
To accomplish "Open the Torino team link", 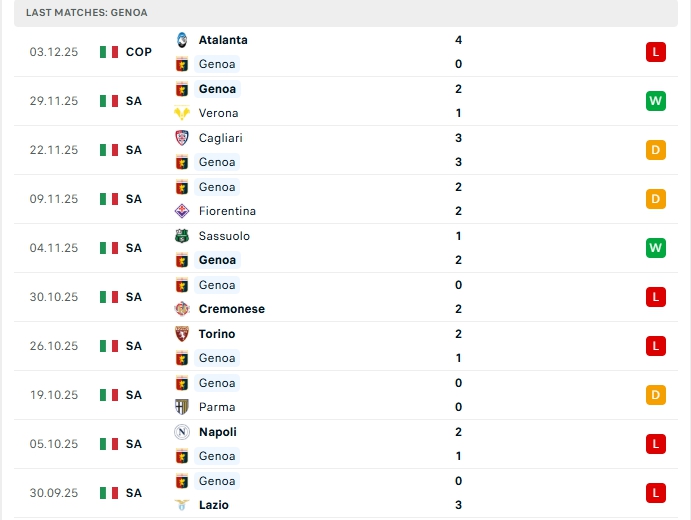I will pyautogui.click(x=217, y=334).
